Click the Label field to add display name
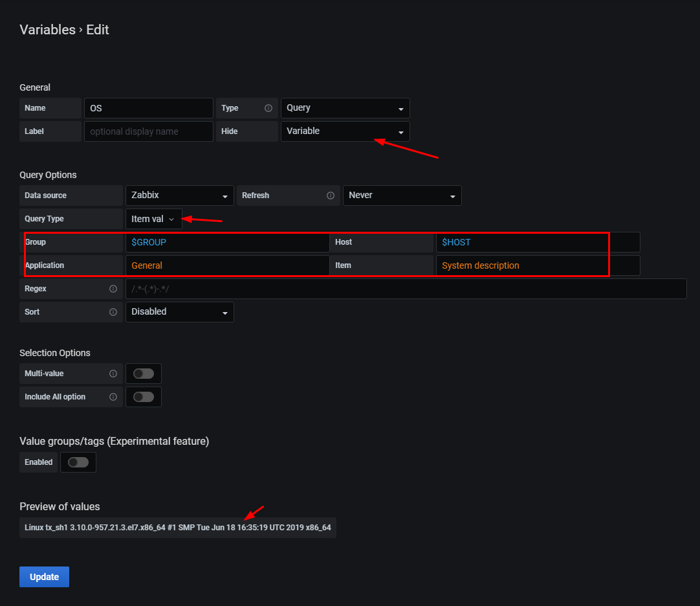Screen dimensions: 700x606 (x=148, y=131)
